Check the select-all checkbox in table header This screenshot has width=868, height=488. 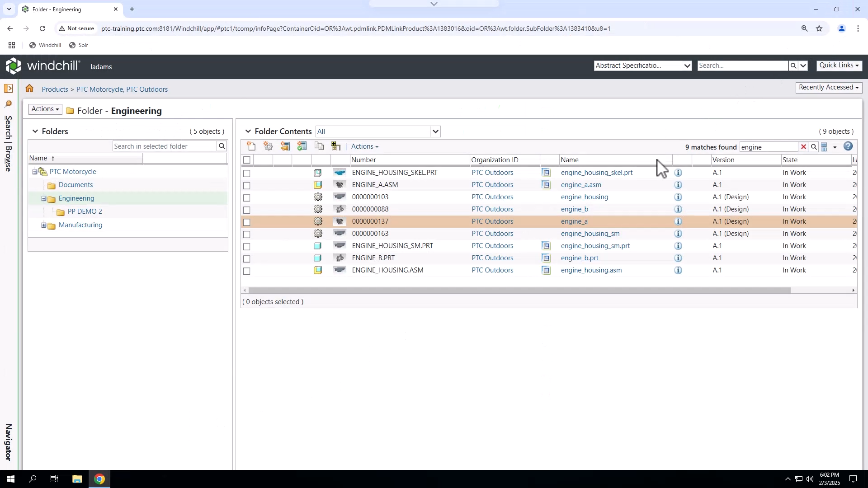pos(247,160)
